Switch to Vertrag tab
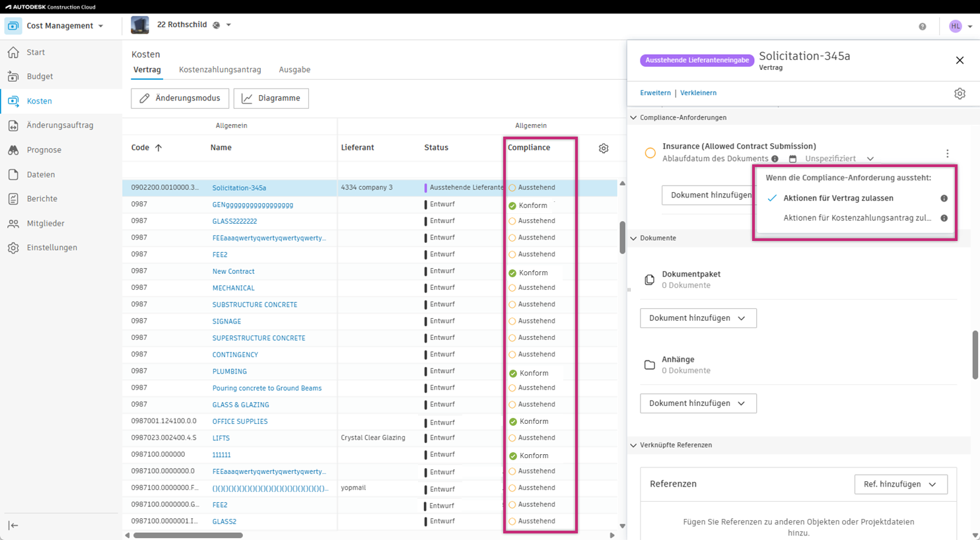This screenshot has height=540, width=980. pyautogui.click(x=147, y=70)
